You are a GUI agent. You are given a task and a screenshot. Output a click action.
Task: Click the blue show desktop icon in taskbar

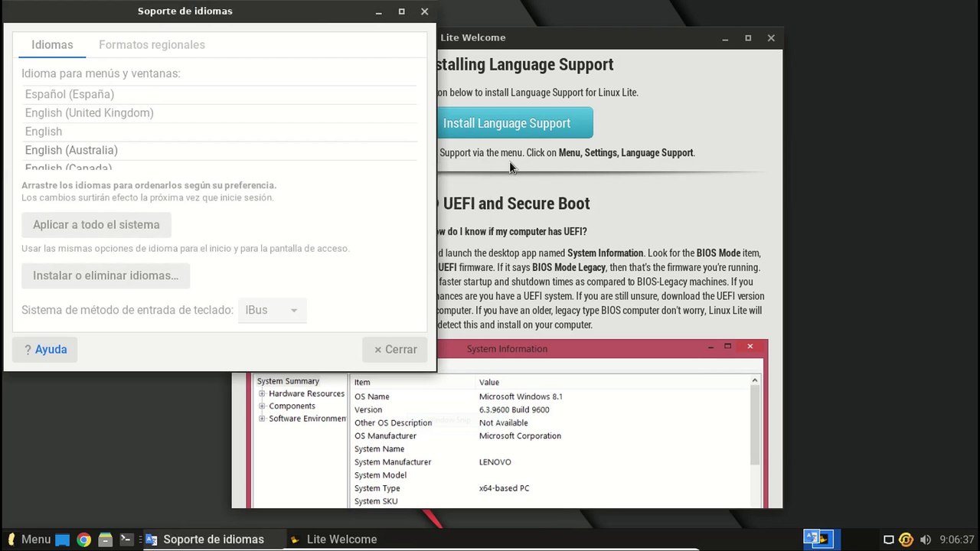click(63, 540)
